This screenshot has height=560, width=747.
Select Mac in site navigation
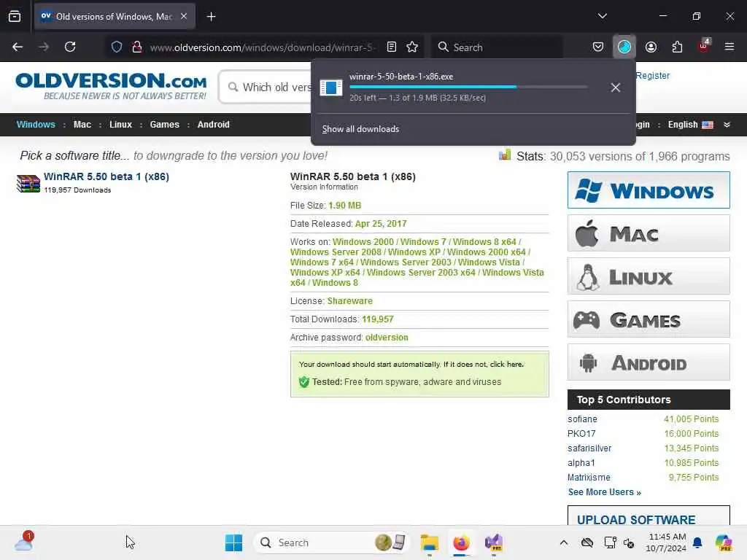(x=82, y=124)
